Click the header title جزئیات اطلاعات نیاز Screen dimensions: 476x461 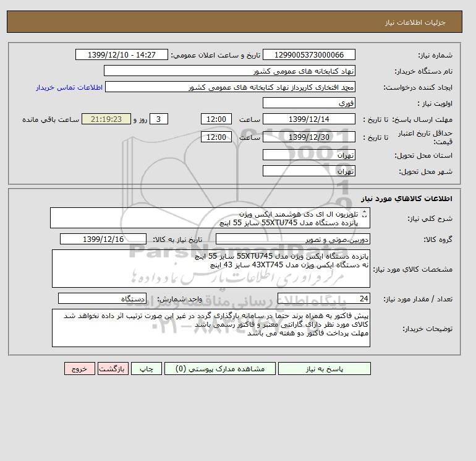tap(415, 22)
